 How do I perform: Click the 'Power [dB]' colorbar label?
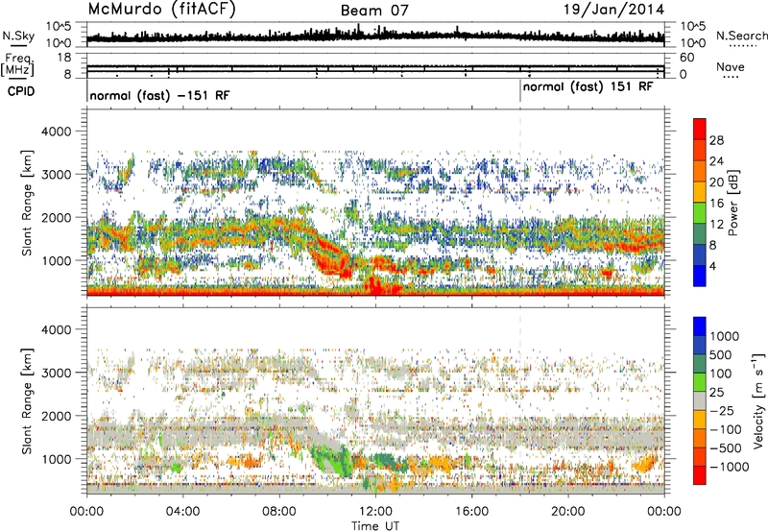click(732, 204)
